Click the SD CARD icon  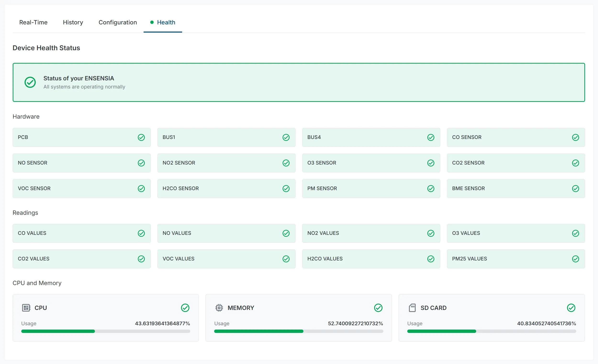tap(412, 308)
